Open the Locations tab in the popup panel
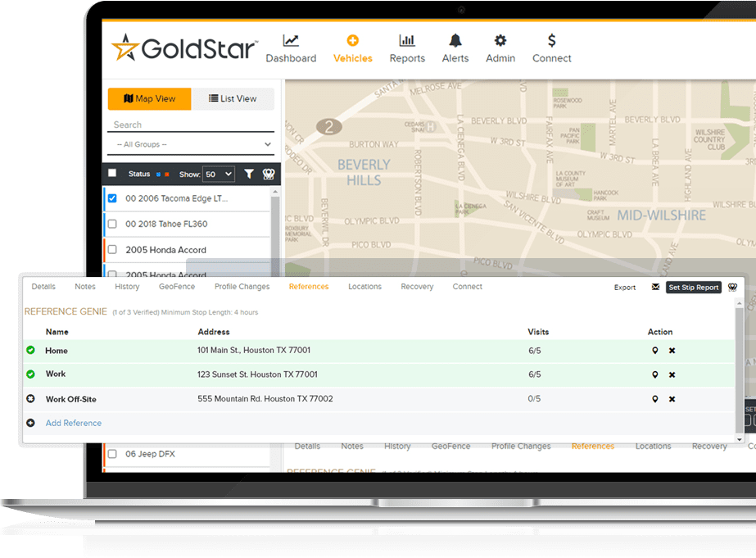Image resolution: width=756 pixels, height=558 pixels. (x=364, y=287)
